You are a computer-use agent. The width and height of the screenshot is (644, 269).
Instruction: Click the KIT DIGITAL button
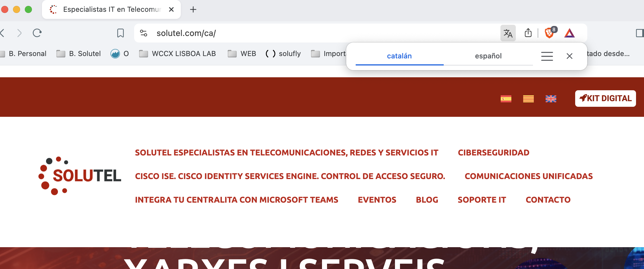tap(606, 99)
